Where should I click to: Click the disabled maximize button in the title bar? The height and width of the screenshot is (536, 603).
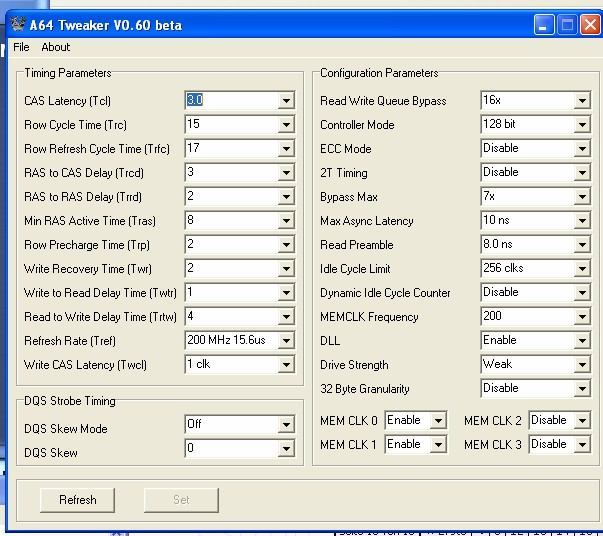(567, 25)
